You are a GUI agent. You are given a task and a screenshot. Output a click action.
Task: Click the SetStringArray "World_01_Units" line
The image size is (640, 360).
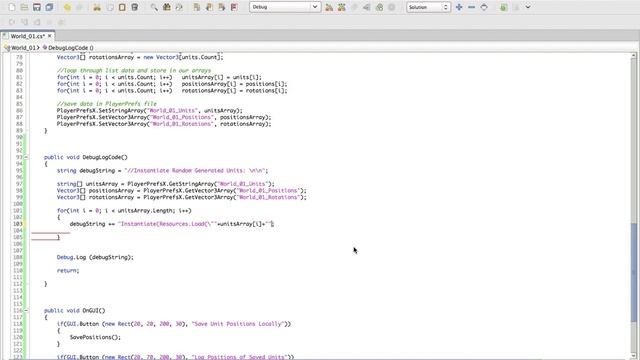click(x=149, y=111)
